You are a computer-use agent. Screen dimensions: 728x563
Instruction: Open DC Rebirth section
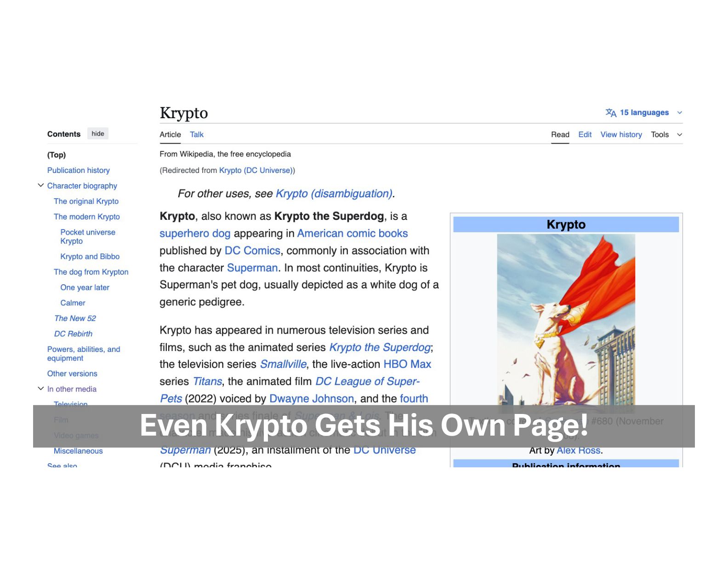click(73, 334)
